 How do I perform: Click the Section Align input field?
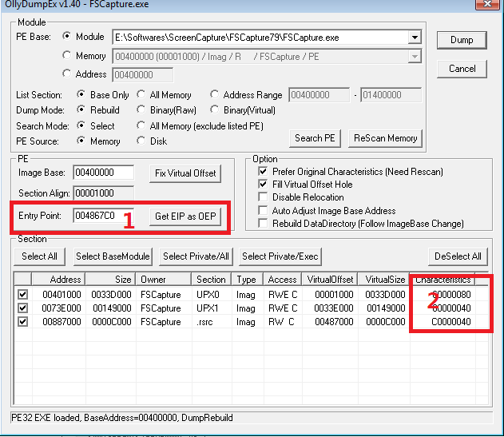pyautogui.click(x=104, y=193)
